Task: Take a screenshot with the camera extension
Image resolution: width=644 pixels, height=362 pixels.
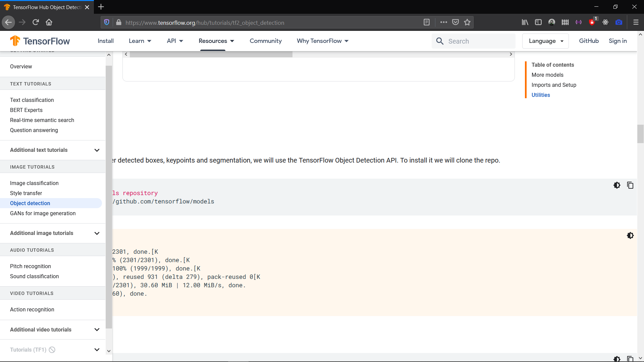Action: [620, 22]
